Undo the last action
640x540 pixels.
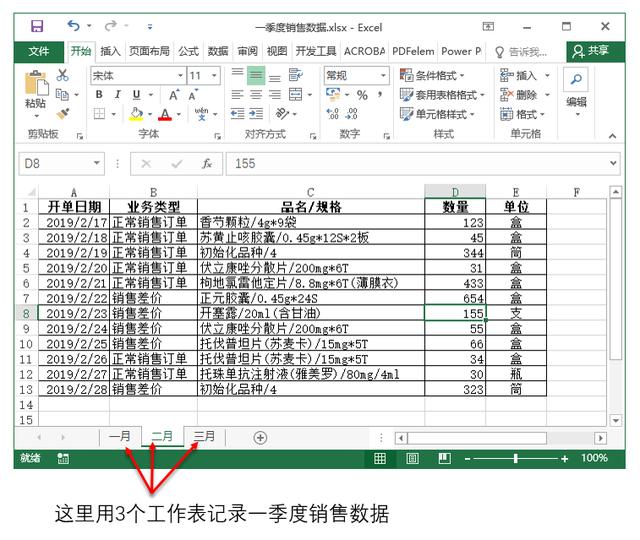point(73,26)
